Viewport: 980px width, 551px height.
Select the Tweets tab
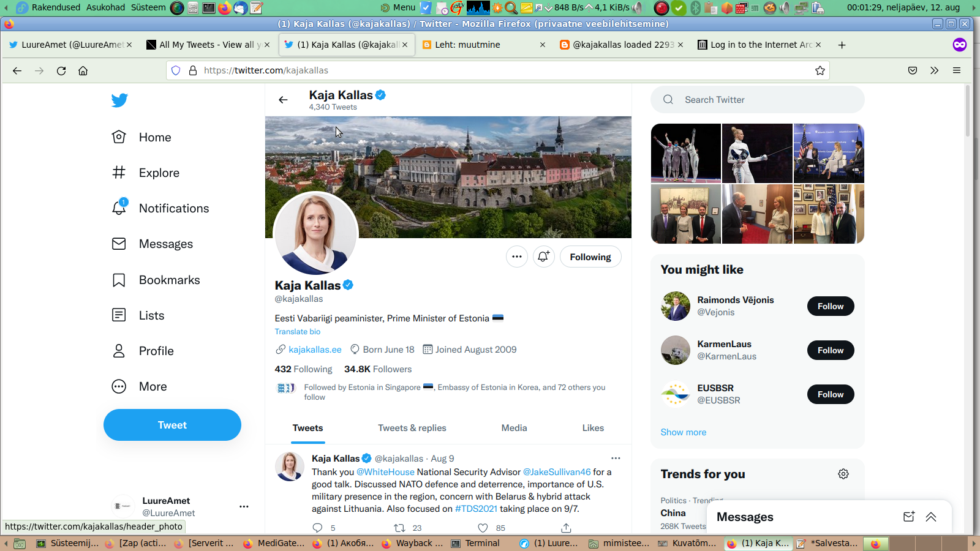coord(307,428)
